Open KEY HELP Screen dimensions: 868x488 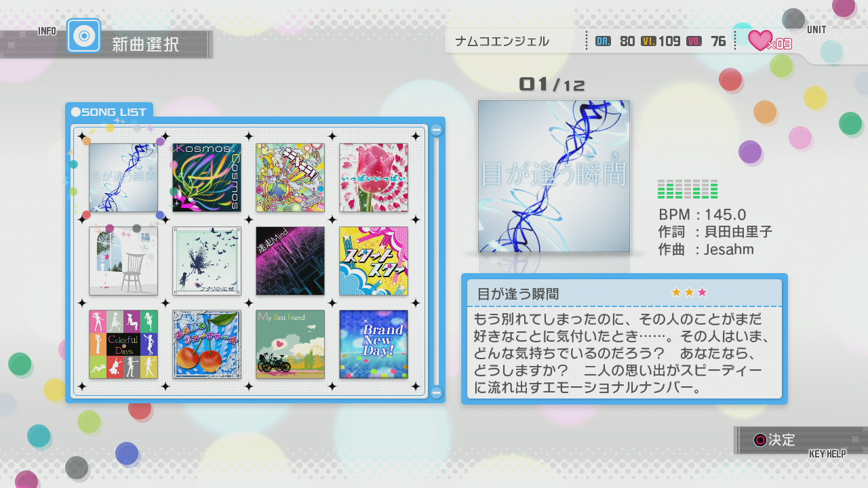[827, 453]
